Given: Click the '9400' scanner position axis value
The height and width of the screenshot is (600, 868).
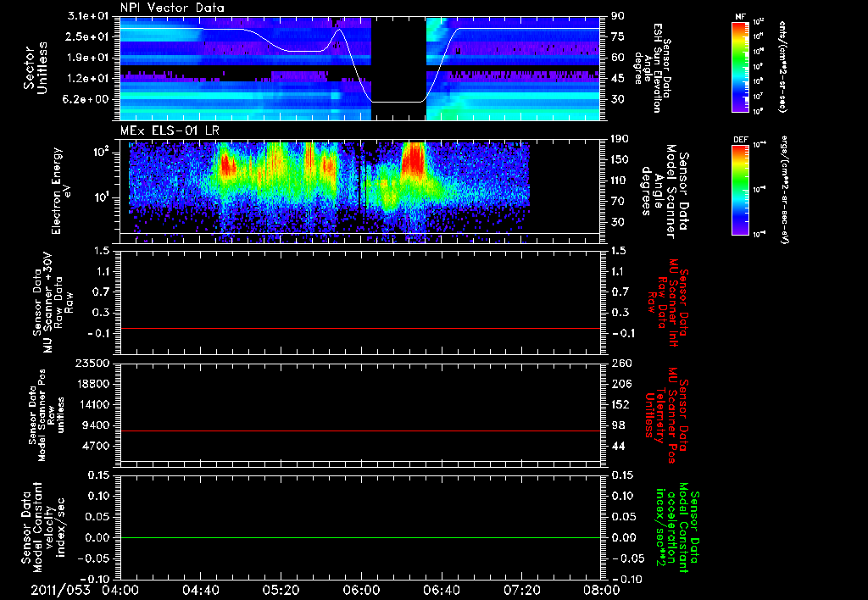Looking at the screenshot, I should click(x=97, y=425).
